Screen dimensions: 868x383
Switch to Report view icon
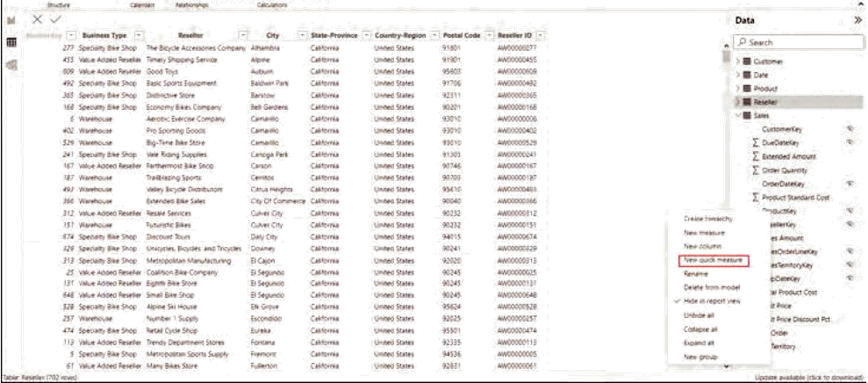coord(11,21)
